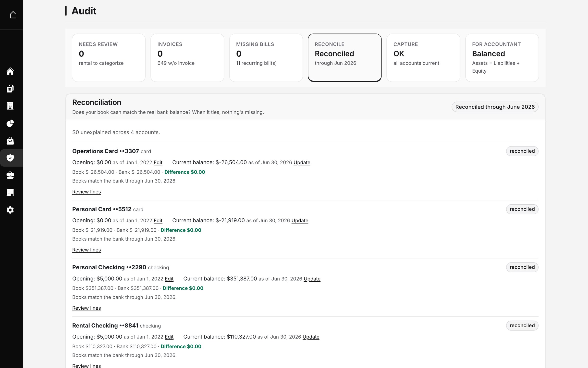The image size is (588, 368).
Task: Select the Needs Review card
Action: (109, 58)
